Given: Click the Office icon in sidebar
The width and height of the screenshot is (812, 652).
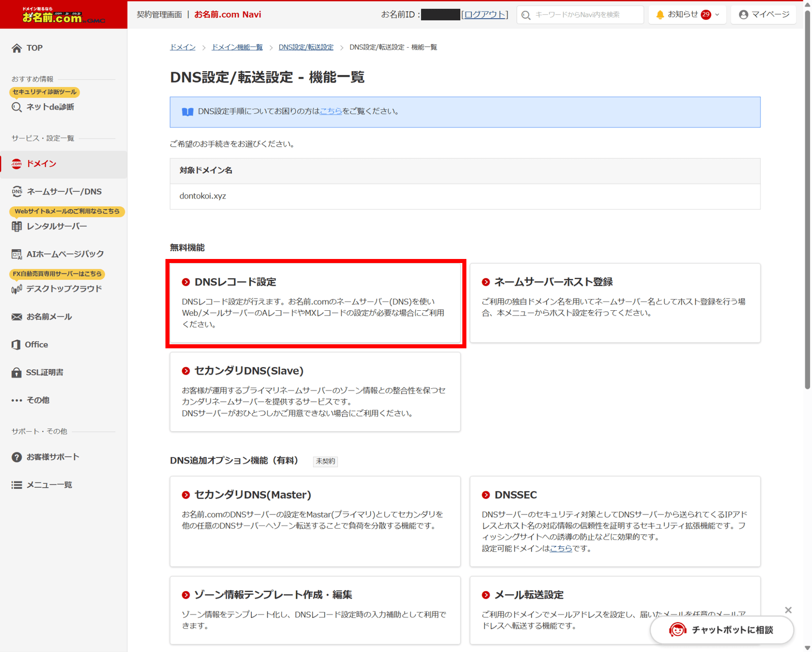Looking at the screenshot, I should 16,345.
